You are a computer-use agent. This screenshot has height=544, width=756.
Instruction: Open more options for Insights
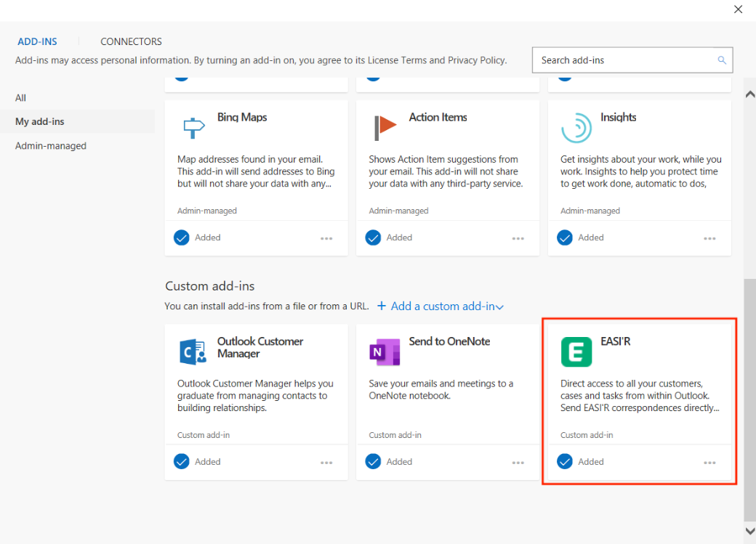coord(709,238)
